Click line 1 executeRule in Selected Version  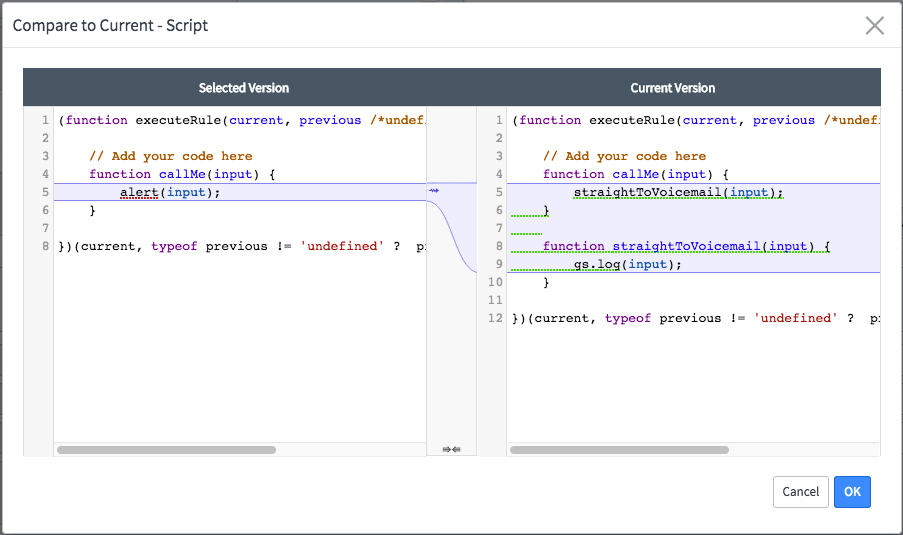pyautogui.click(x=242, y=120)
